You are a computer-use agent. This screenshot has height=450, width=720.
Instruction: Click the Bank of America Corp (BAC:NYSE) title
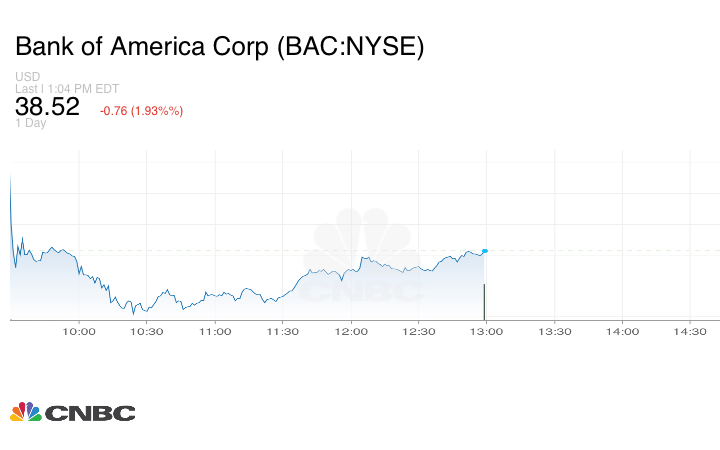(x=219, y=47)
